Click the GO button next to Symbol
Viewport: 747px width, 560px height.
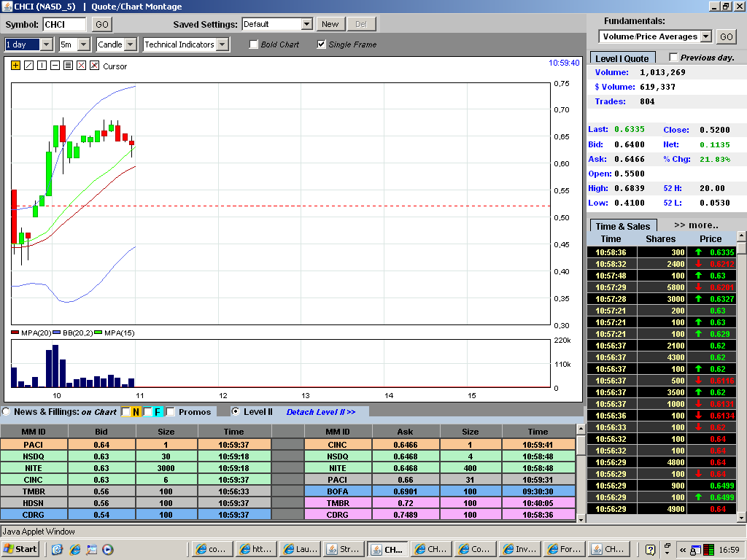pyautogui.click(x=102, y=24)
